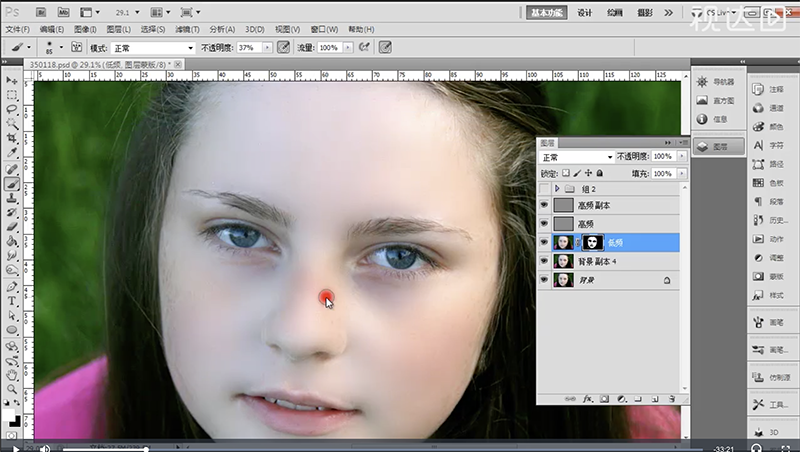Switch to 设计 workspace
The image size is (800, 452).
[x=584, y=13]
